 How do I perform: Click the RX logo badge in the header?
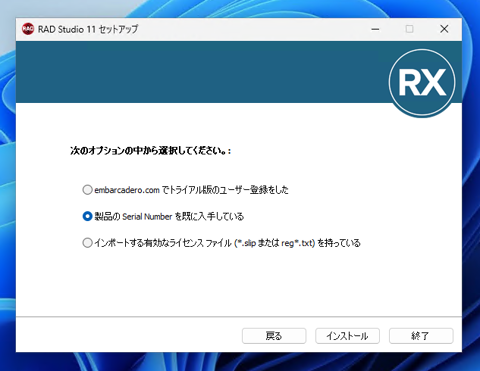coord(422,83)
